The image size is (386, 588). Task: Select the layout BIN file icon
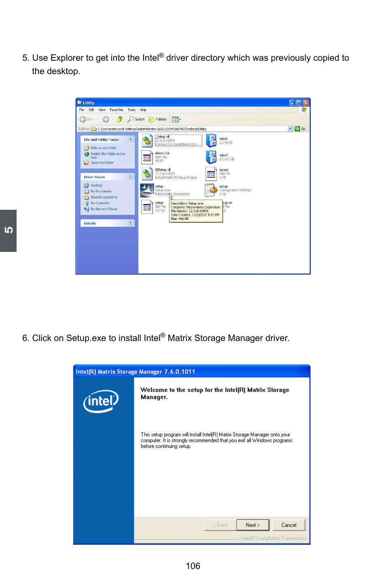point(211,173)
